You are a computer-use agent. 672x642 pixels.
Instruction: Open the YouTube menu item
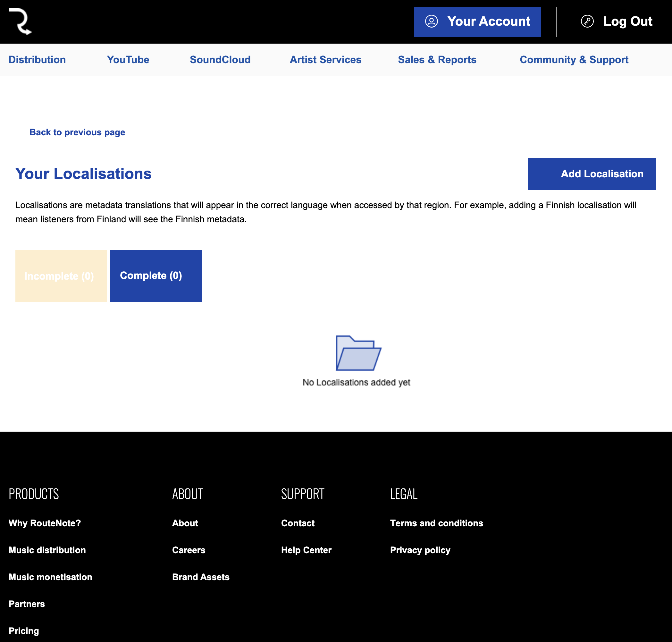[x=128, y=60]
